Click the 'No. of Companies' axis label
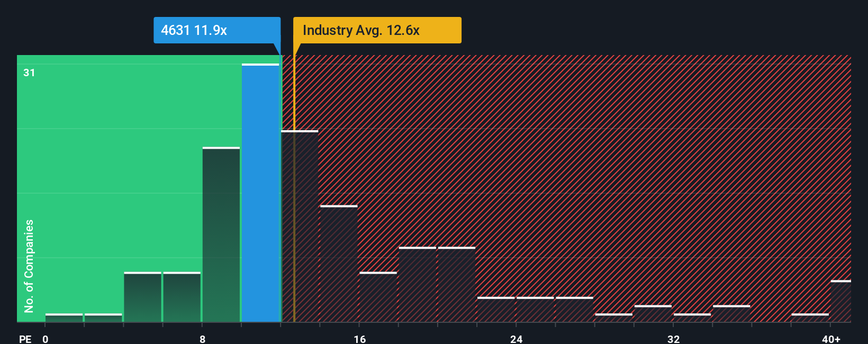868x344 pixels. [29, 266]
